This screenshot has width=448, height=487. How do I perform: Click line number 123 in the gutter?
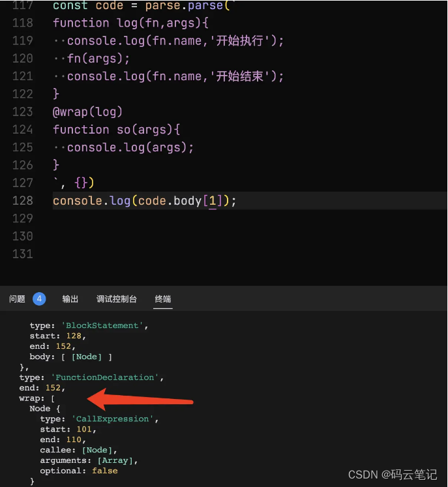pos(23,112)
